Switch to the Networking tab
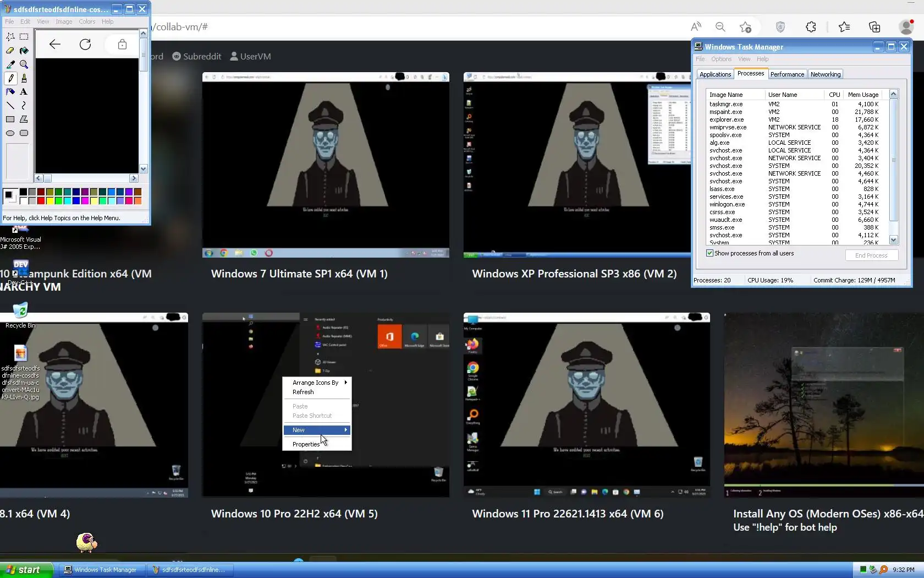This screenshot has width=924, height=578. tap(826, 74)
